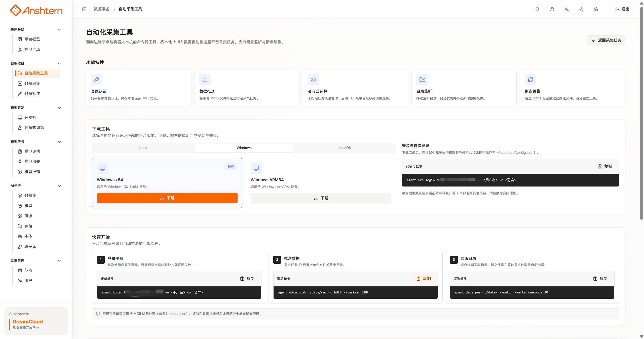
Task: Open 数据采集 in sidebar
Action: 37,84
